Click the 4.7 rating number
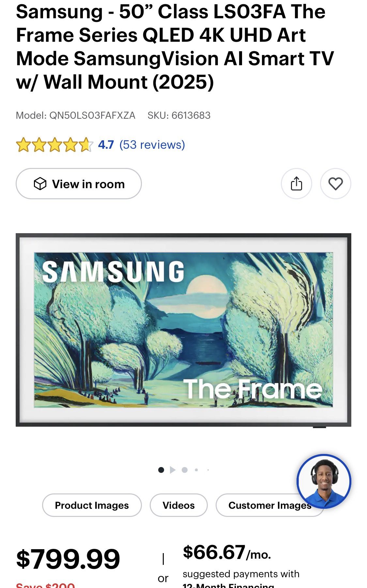 point(106,144)
